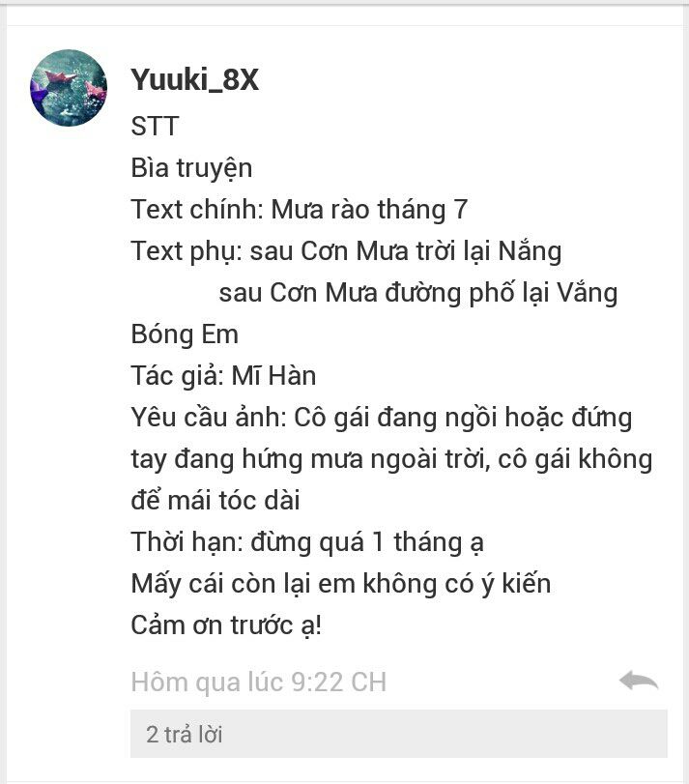
Task: Select the "Bóng Em" text line
Action: pyautogui.click(x=185, y=334)
